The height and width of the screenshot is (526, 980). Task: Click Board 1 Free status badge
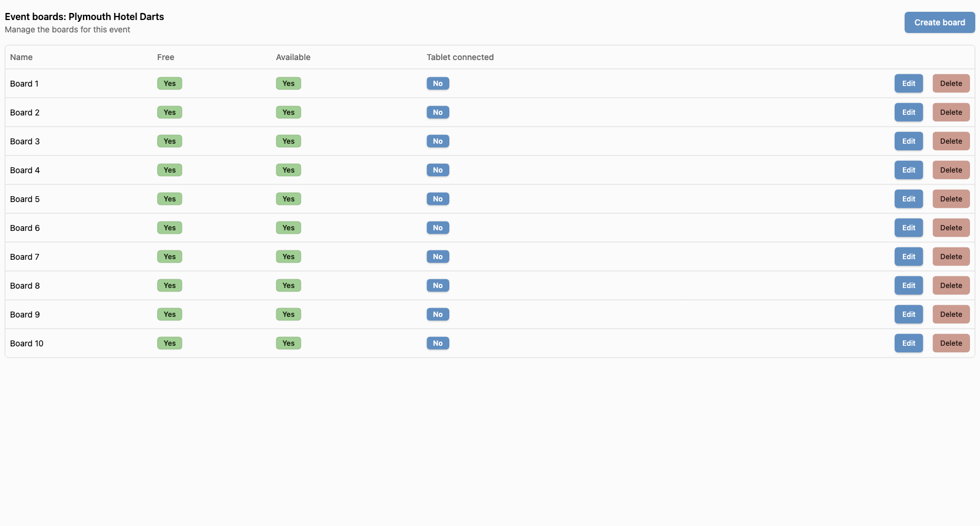point(170,84)
